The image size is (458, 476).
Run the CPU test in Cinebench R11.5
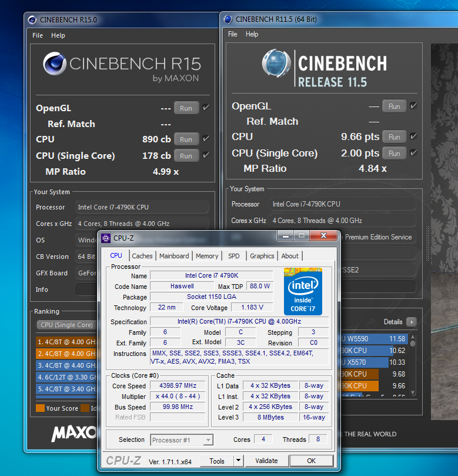pos(395,137)
